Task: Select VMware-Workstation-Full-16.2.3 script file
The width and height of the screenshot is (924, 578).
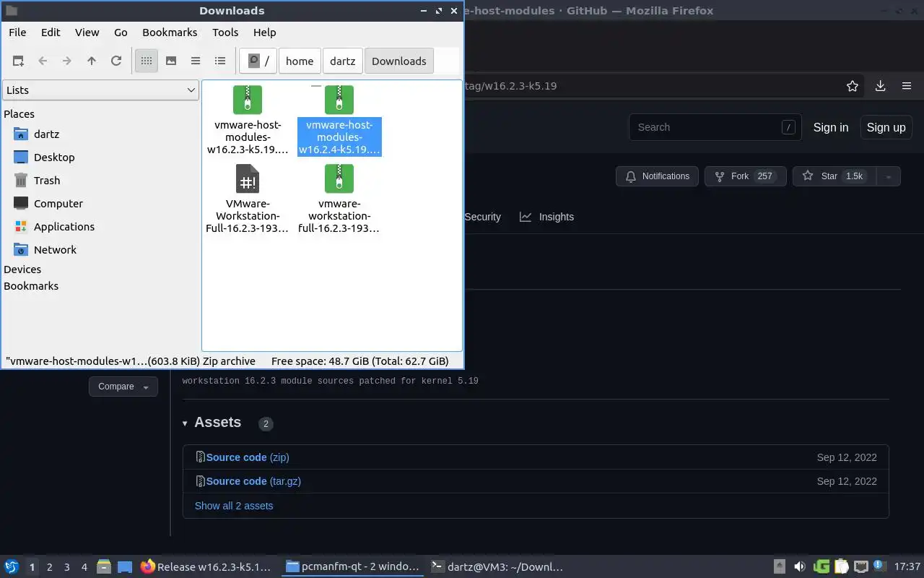Action: pos(248,199)
